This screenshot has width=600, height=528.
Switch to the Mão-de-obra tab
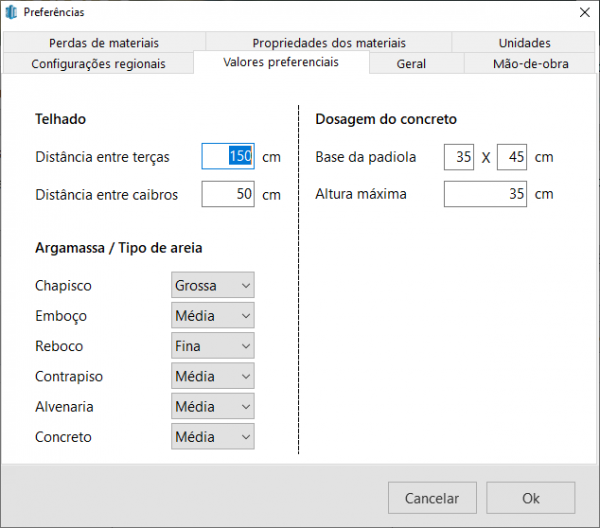point(530,63)
